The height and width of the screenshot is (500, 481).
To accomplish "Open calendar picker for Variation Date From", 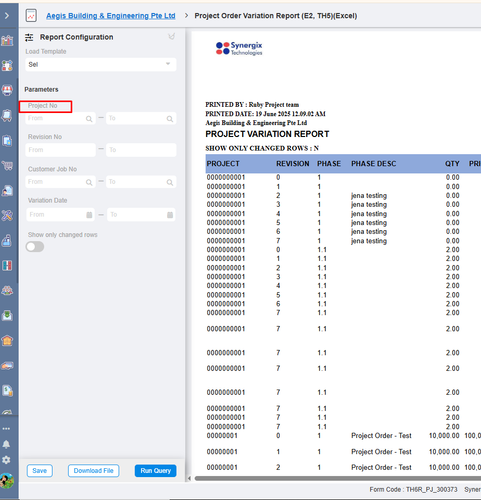I will pos(89,215).
